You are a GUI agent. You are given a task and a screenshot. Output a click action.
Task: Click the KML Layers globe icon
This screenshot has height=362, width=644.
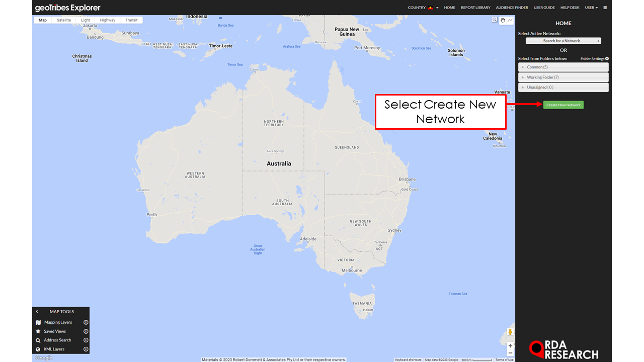(38, 349)
